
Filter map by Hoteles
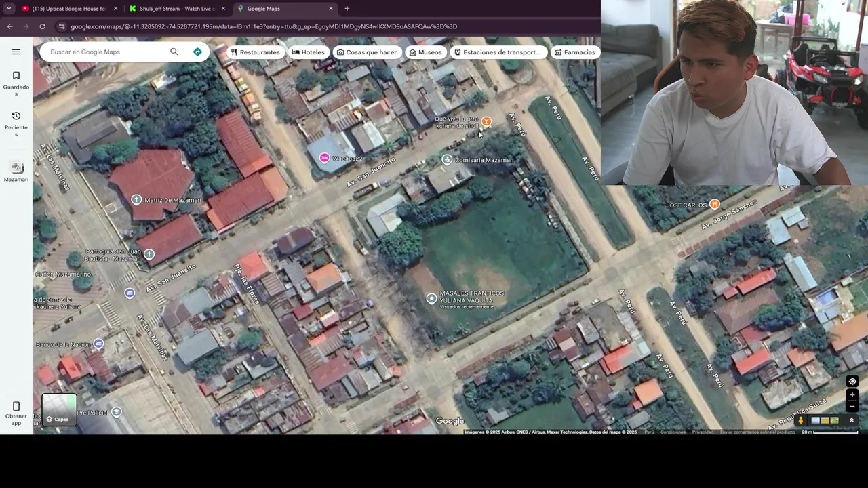click(308, 52)
